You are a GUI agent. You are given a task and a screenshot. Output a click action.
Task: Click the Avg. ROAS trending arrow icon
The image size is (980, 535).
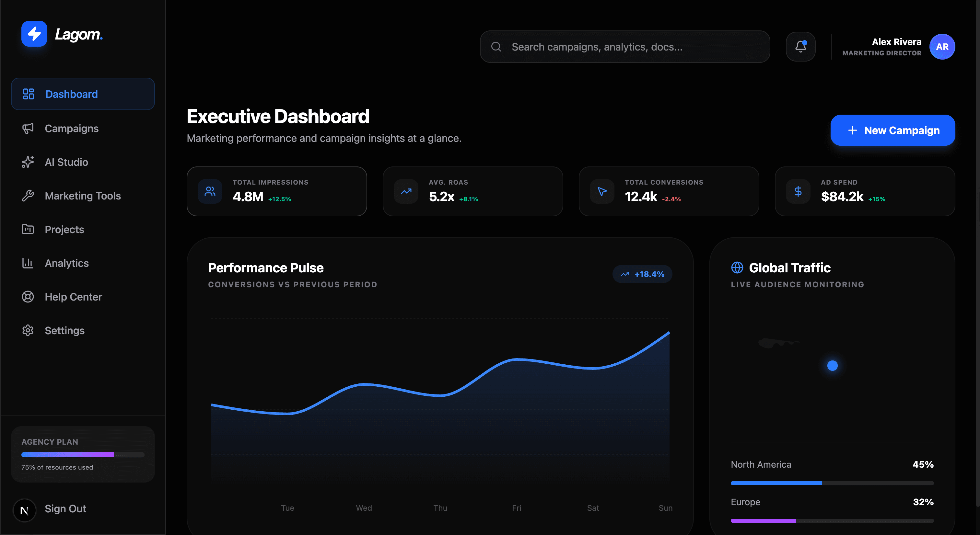tap(406, 191)
